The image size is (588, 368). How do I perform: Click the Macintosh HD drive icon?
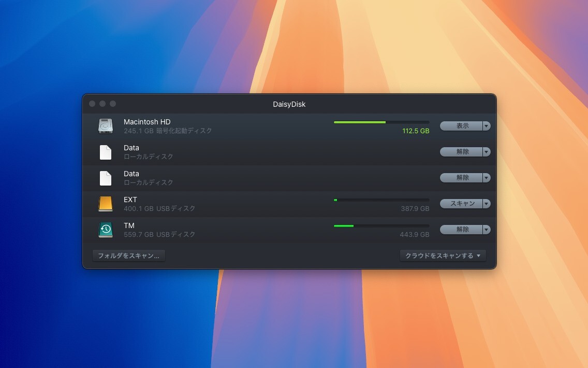106,126
